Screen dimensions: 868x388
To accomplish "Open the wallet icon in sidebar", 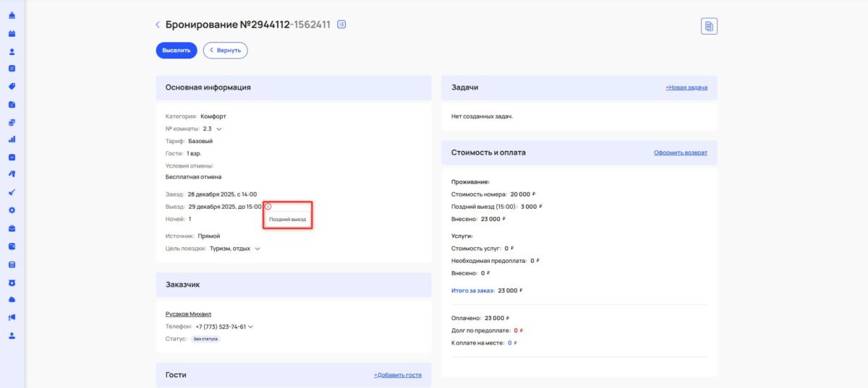I will [x=12, y=246].
